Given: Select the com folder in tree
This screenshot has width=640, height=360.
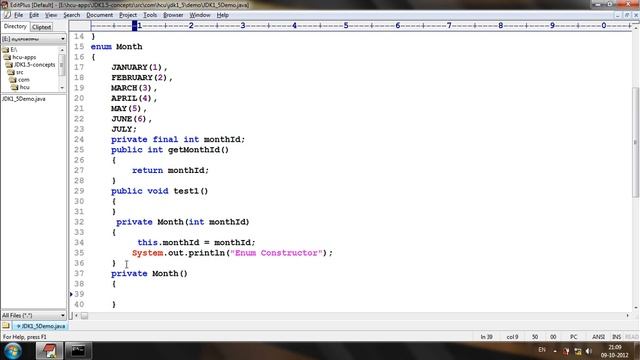Looking at the screenshot, I should click(x=23, y=80).
